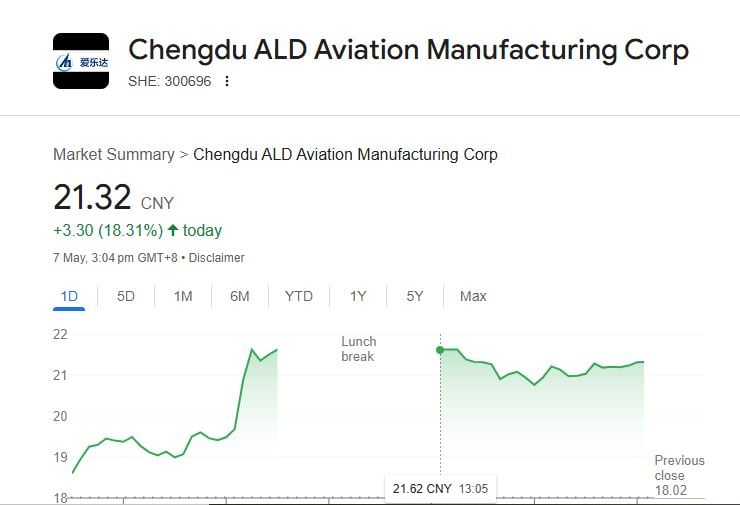Click the SHE: 300696 ticker symbol
The height and width of the screenshot is (505, 740).
pos(169,81)
